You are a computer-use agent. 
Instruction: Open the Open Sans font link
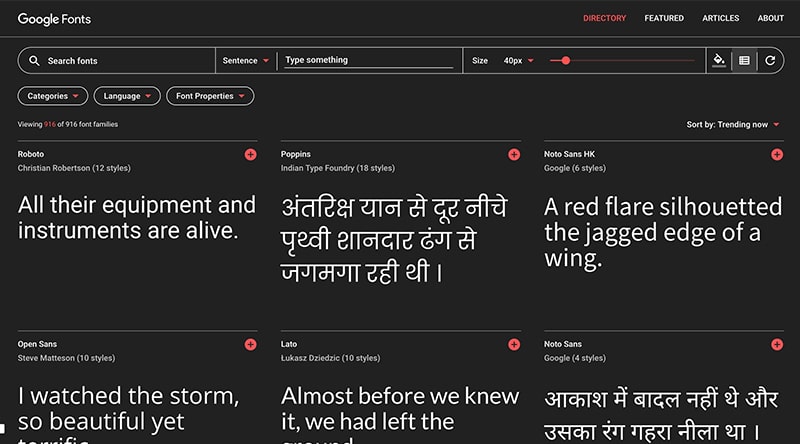click(37, 344)
